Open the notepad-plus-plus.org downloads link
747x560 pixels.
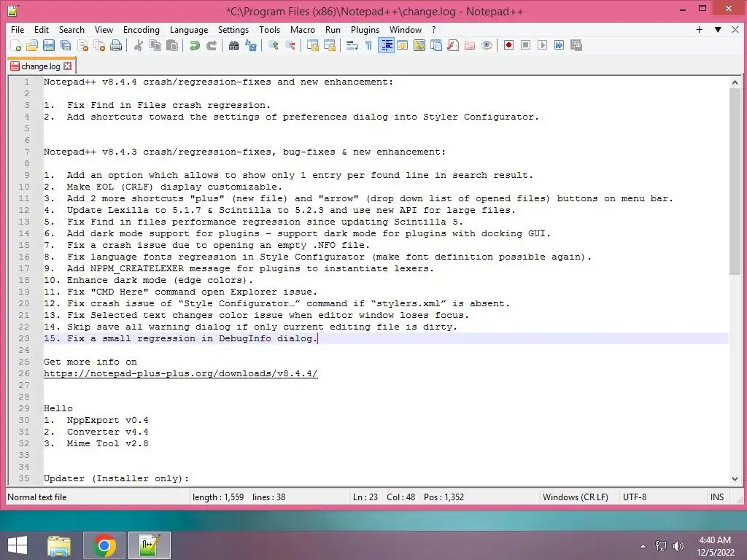(181, 374)
